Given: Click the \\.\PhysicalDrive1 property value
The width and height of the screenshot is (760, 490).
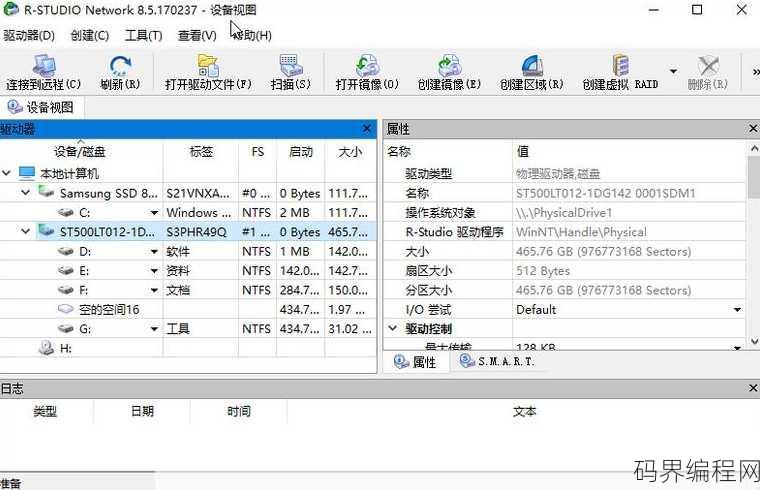Looking at the screenshot, I should [564, 213].
